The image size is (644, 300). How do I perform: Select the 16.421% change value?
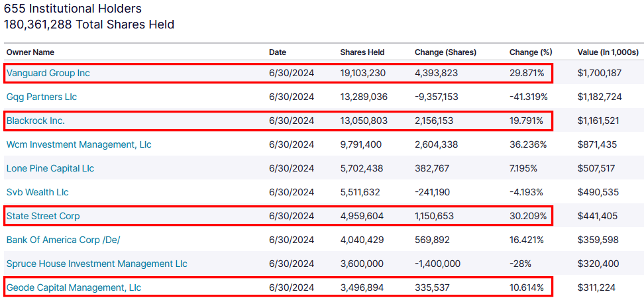point(526,240)
